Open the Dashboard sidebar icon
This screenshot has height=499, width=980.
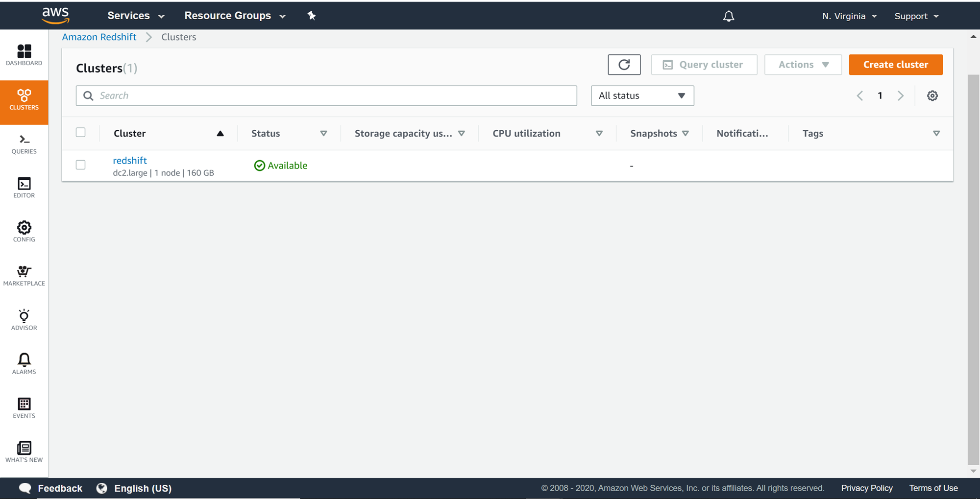(24, 55)
